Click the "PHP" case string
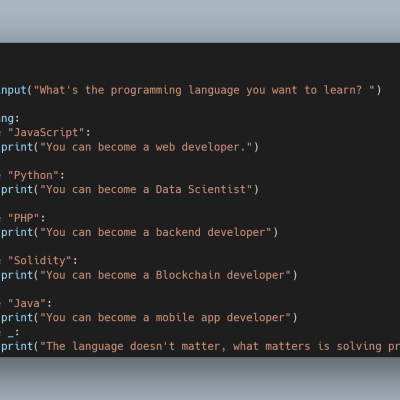The width and height of the screenshot is (400, 400). [x=23, y=218]
